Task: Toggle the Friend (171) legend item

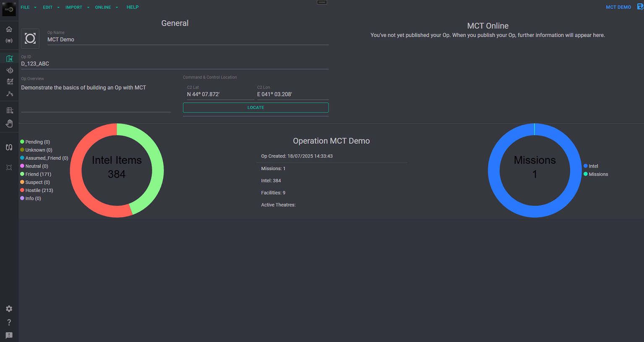Action: (38, 174)
